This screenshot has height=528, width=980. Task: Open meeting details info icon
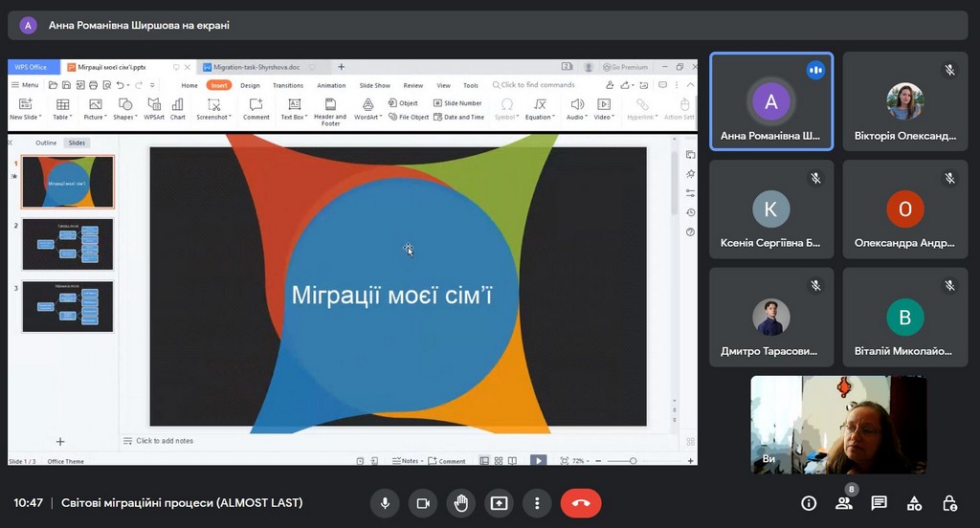pyautogui.click(x=809, y=503)
